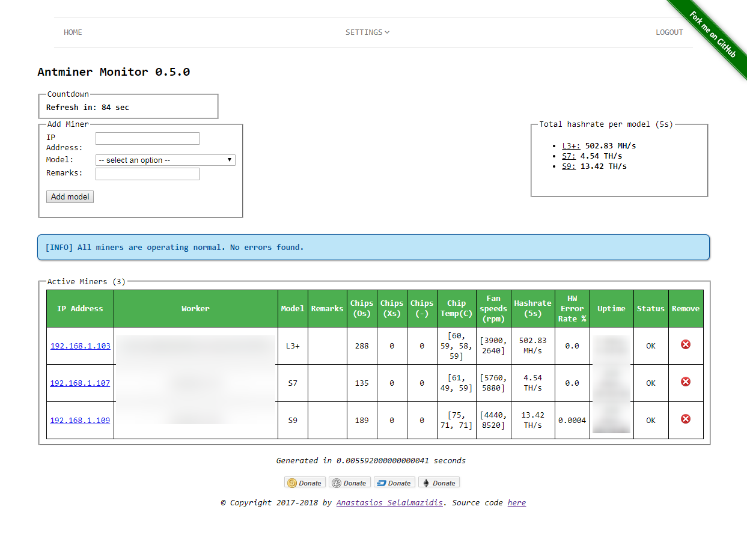This screenshot has height=560, width=747.
Task: Select chips value 288 cell
Action: coord(362,345)
